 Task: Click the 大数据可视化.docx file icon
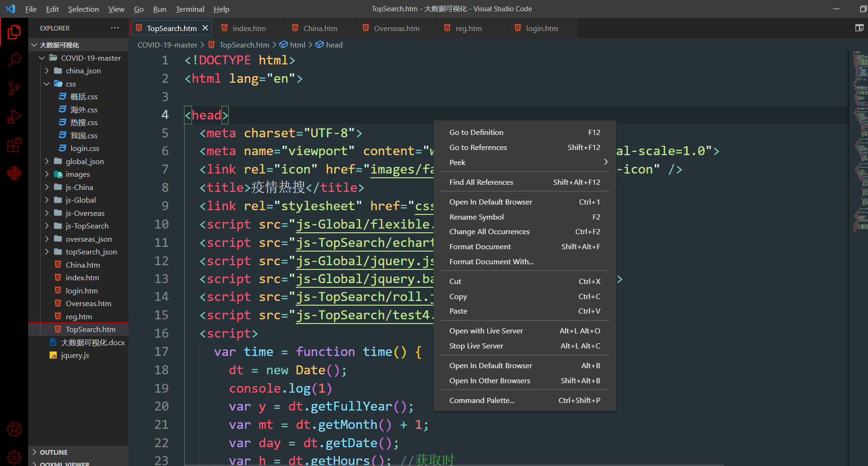pos(53,342)
